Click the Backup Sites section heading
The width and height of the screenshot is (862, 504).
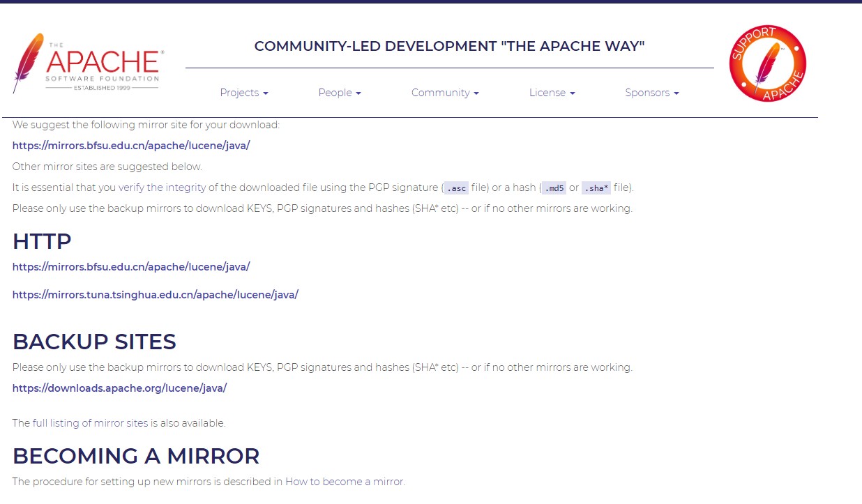click(94, 342)
